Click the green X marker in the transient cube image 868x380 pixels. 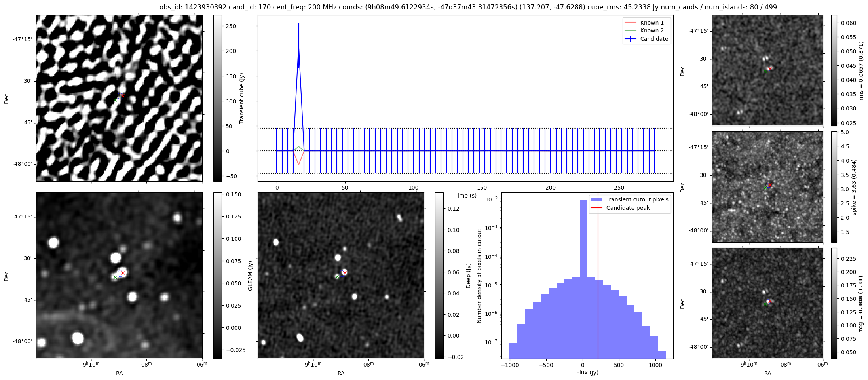pyautogui.click(x=115, y=100)
